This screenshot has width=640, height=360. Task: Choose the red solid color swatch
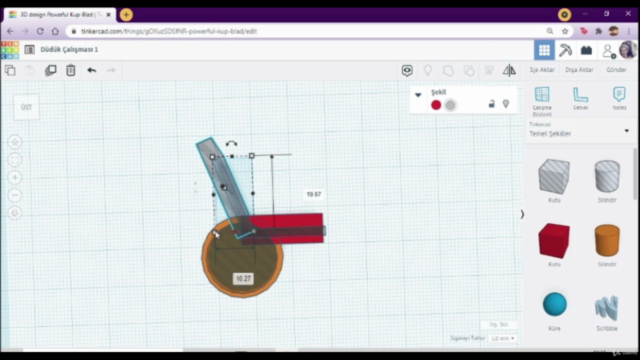[436, 105]
